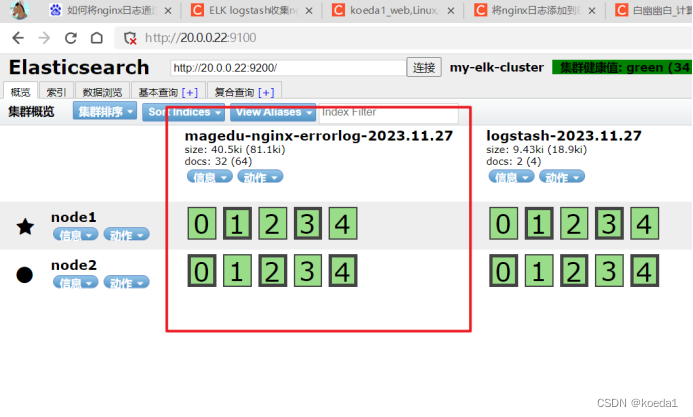Open 信息 dropdown for magedu-nginx-errorlog index
Viewport: 693px width, 417px height.
tap(209, 177)
